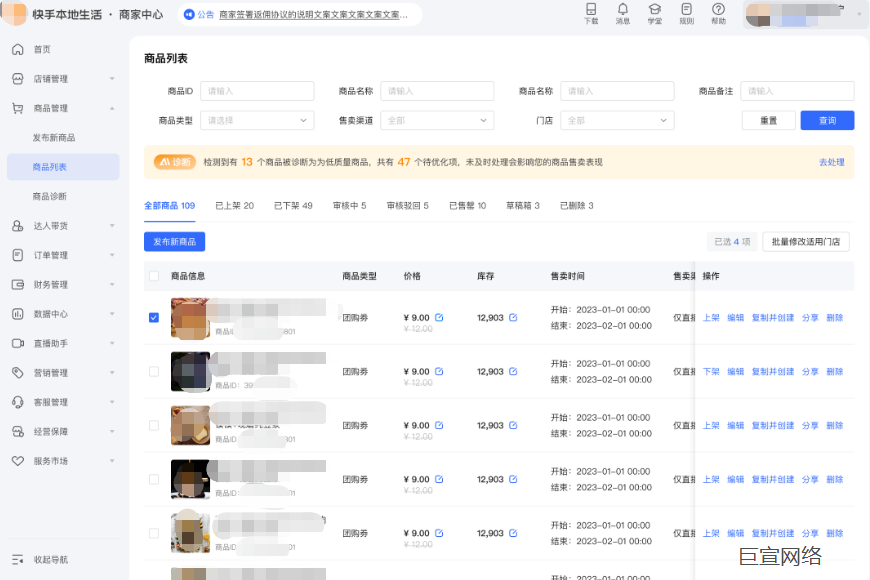Open the 售卖渠道 dropdown

(437, 120)
